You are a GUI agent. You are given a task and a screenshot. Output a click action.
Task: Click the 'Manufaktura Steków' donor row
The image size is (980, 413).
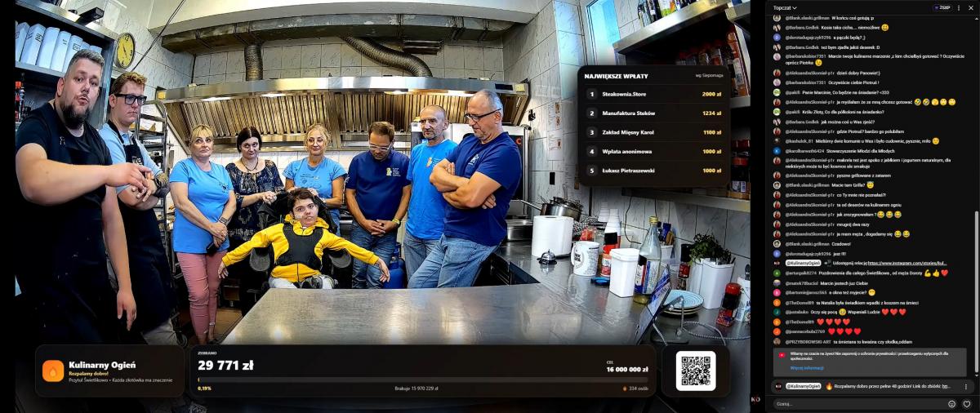(x=653, y=113)
